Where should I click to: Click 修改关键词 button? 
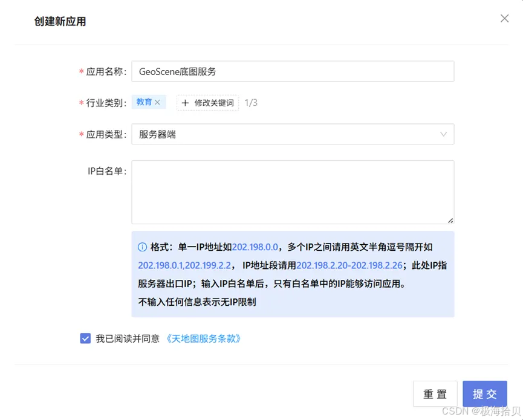[x=207, y=103]
